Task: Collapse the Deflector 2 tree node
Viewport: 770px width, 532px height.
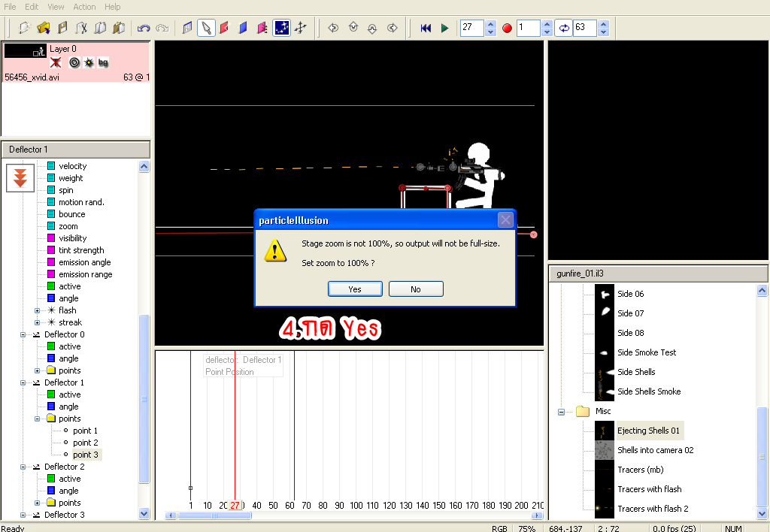Action: (x=23, y=467)
